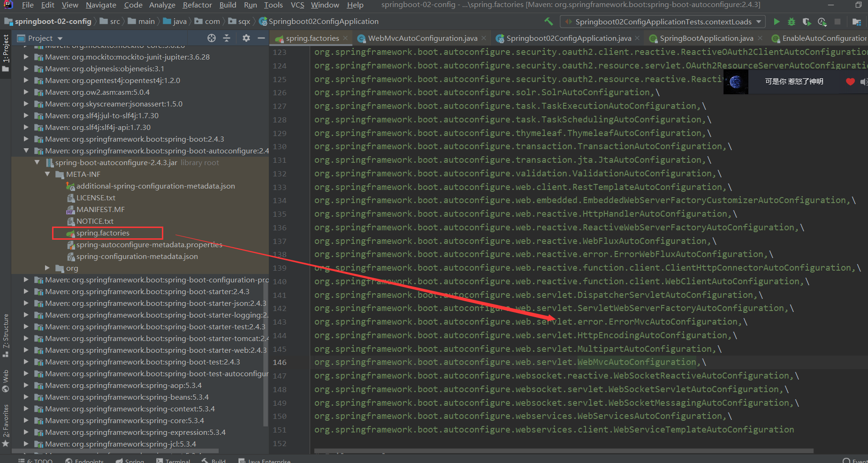The image size is (868, 463).
Task: Collapse the spring-boot-autoconfigure:2.4.3 Maven node
Action: [26, 151]
